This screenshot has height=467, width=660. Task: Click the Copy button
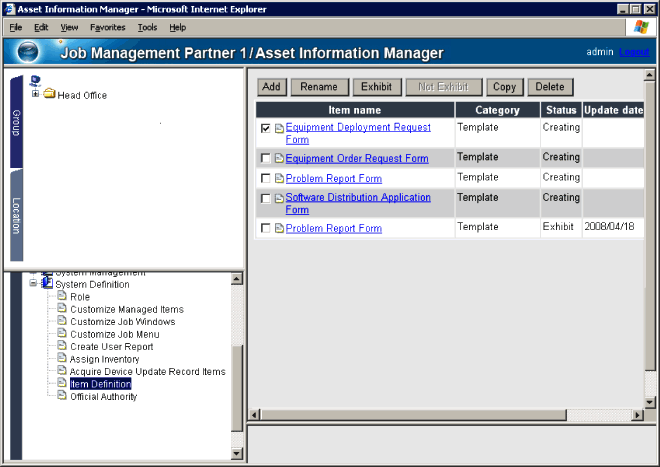pos(504,87)
